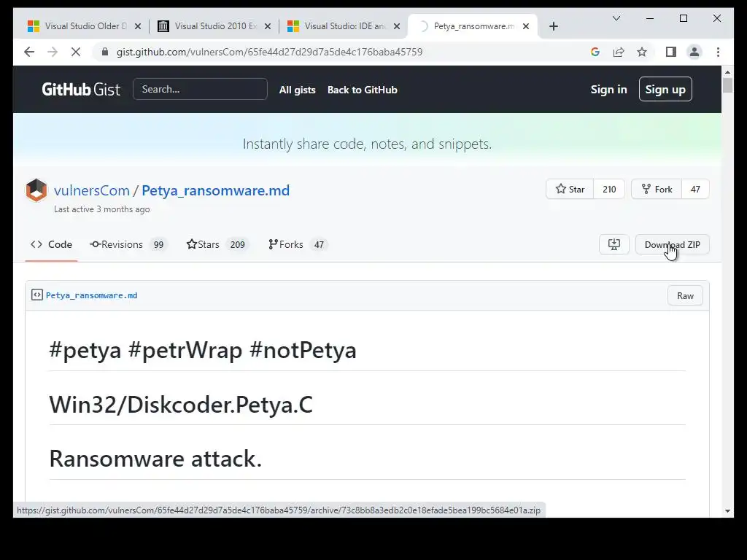The width and height of the screenshot is (747, 560).
Task: Open the Chrome three-dot menu
Action: pyautogui.click(x=718, y=52)
